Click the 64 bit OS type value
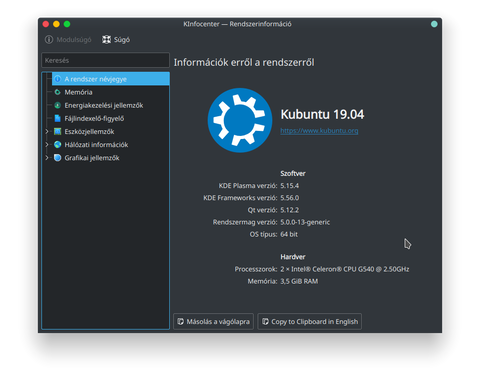 [289, 234]
